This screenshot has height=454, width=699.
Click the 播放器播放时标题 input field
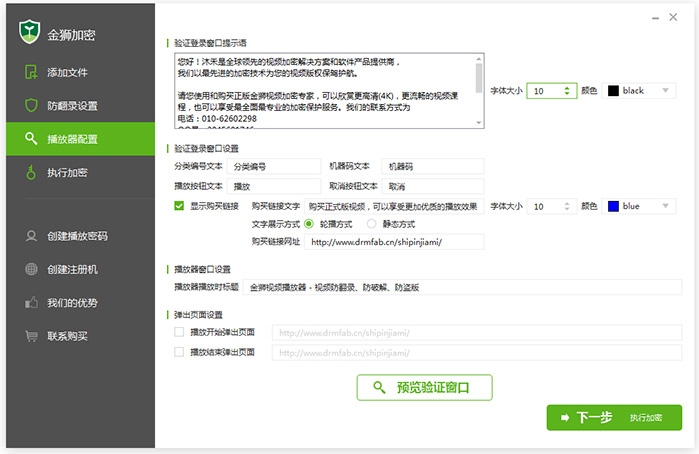[x=462, y=287]
